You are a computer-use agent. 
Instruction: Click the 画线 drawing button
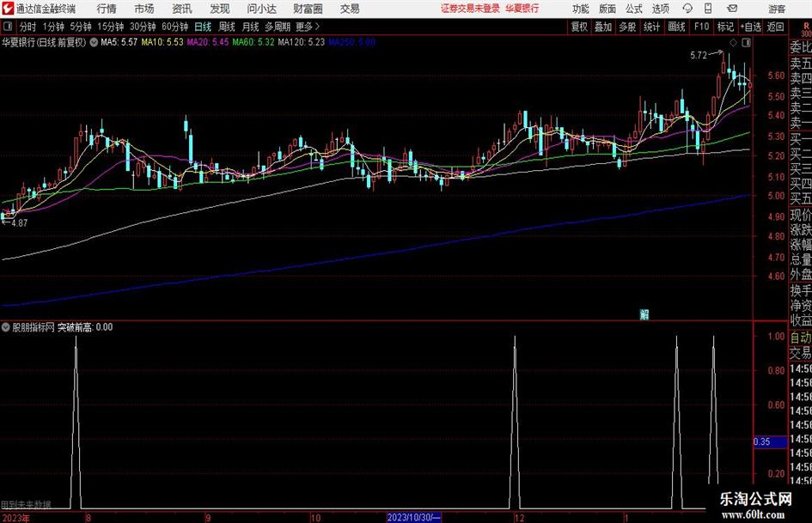coord(676,27)
